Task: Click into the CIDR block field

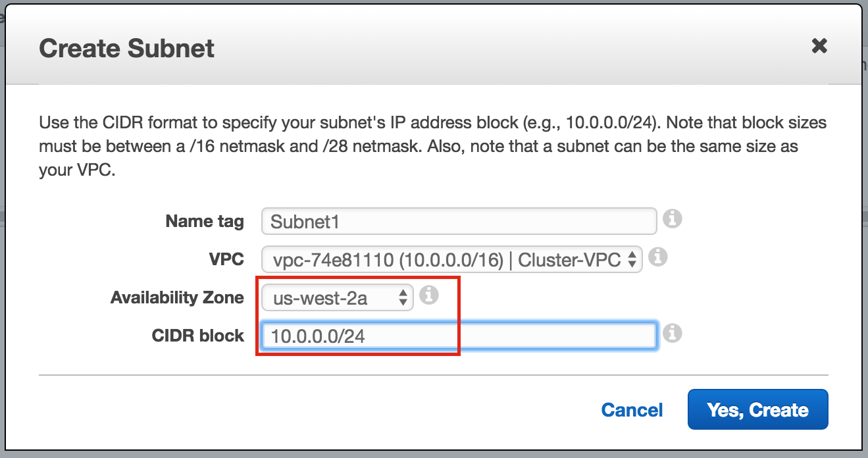Action: 459,336
